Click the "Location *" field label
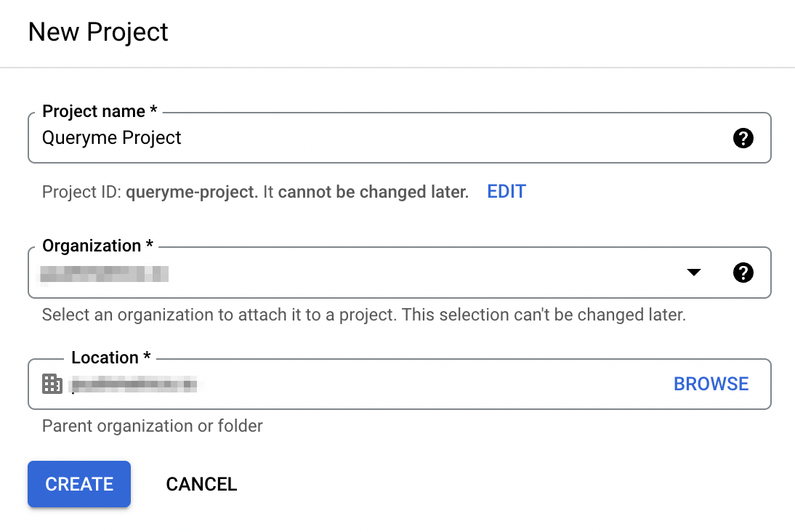The height and width of the screenshot is (532, 795). (110, 358)
